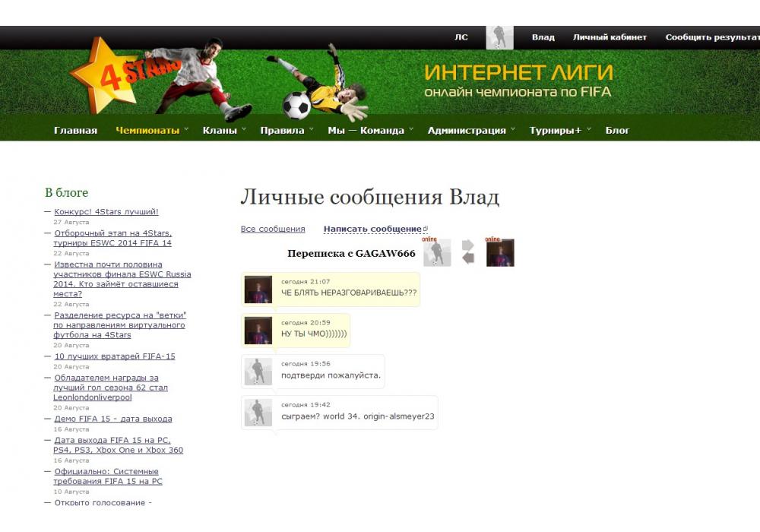Open Личный кабинет in top bar
The width and height of the screenshot is (760, 532).
coord(610,37)
